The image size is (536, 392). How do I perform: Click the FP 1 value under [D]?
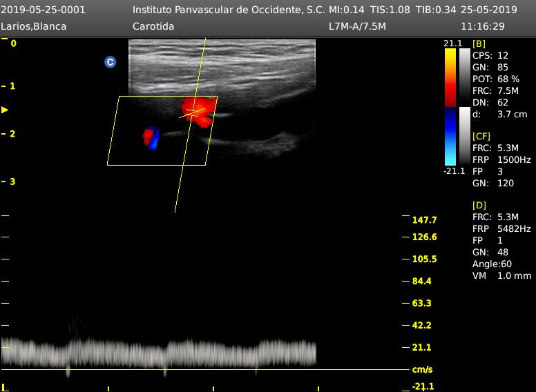point(488,240)
